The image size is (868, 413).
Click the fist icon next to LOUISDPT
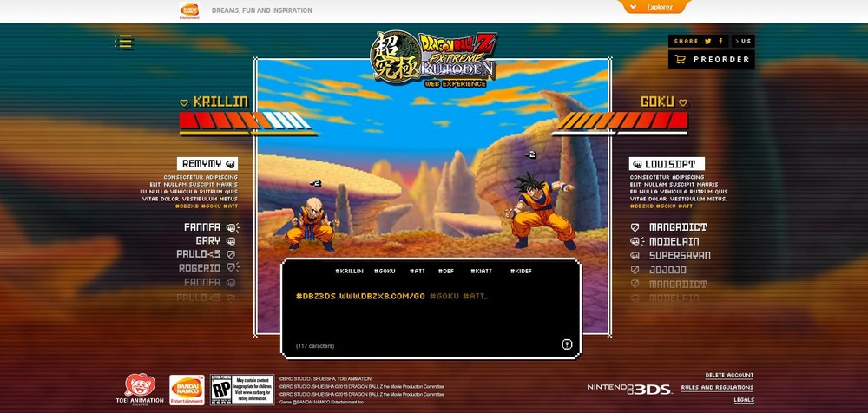pos(637,164)
